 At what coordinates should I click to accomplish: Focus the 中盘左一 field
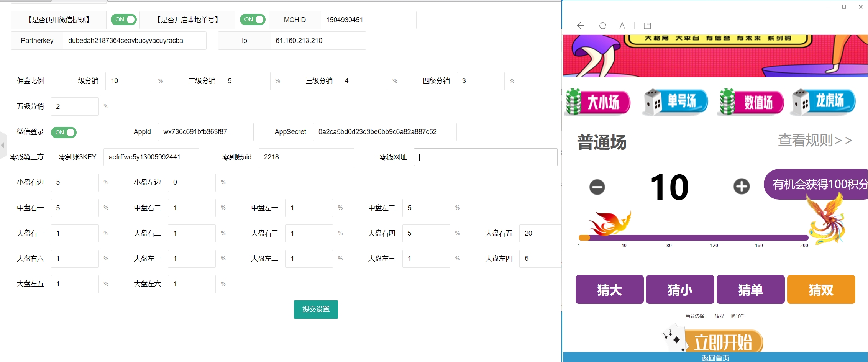click(x=309, y=208)
